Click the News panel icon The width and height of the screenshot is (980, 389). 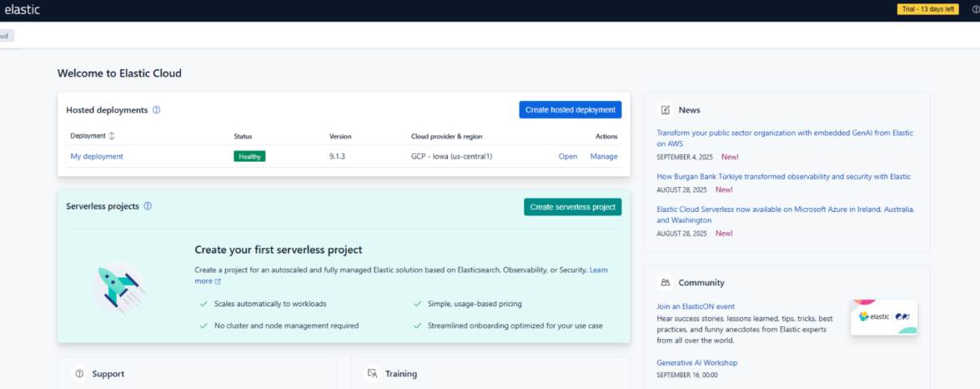tap(665, 110)
